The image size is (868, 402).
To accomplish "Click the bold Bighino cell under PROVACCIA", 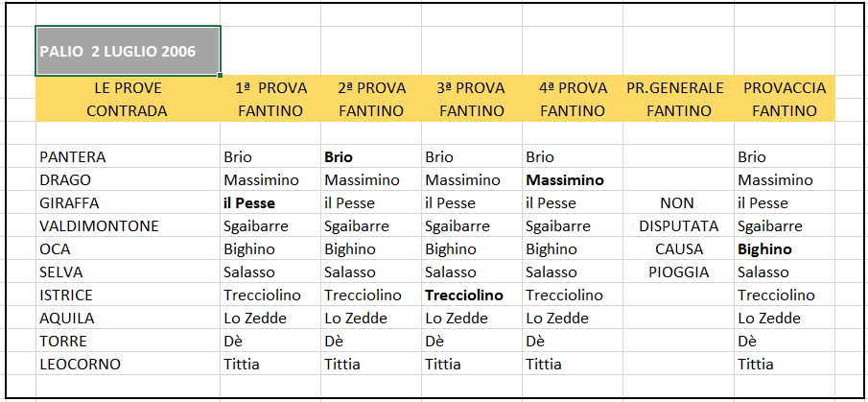I will click(785, 249).
